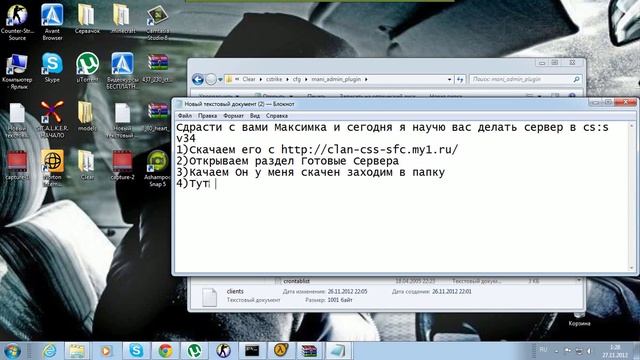
Task: Open the Файл menu in Notepad
Action: click(185, 116)
